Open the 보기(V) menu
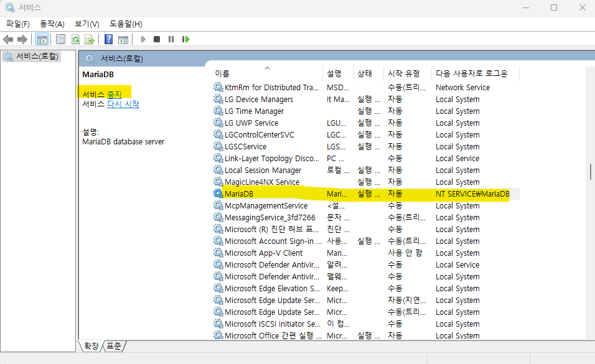Viewport: 595px width, 364px height. tap(87, 24)
